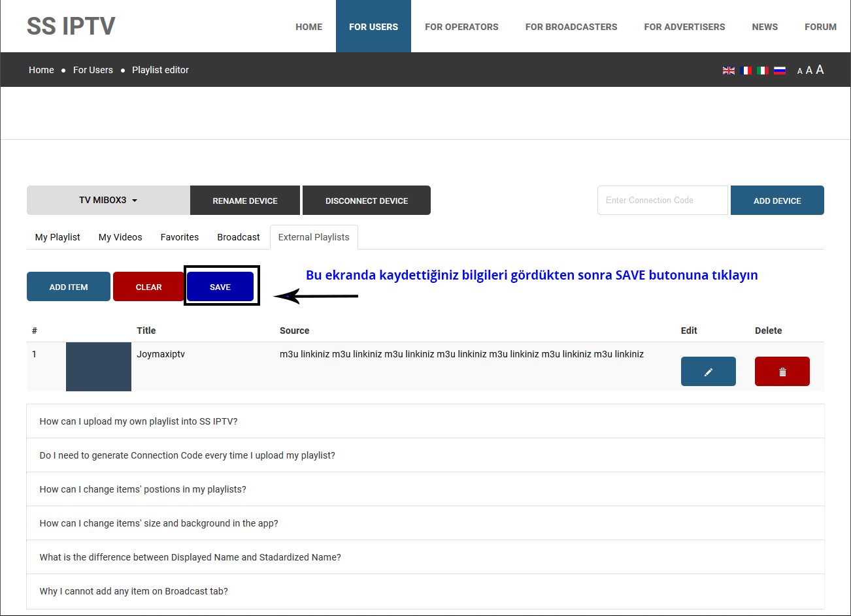Choose the Italian flag language icon

[762, 71]
